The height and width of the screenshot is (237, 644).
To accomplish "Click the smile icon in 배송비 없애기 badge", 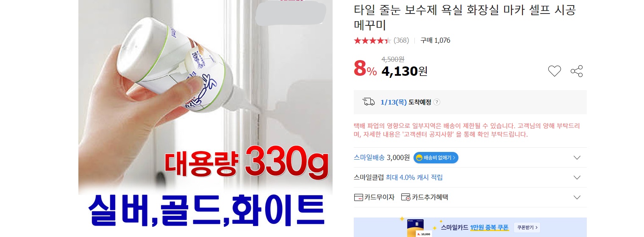I will [x=419, y=158].
